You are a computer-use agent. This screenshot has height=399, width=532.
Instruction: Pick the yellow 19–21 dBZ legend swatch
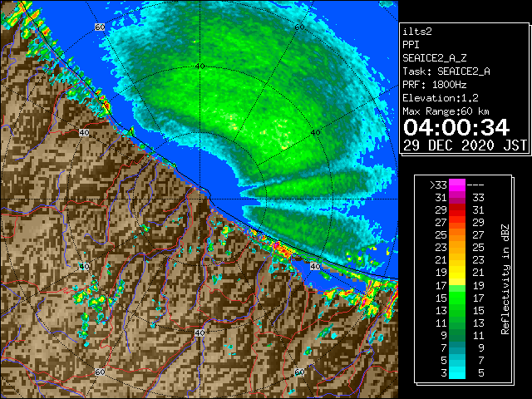pos(457,273)
